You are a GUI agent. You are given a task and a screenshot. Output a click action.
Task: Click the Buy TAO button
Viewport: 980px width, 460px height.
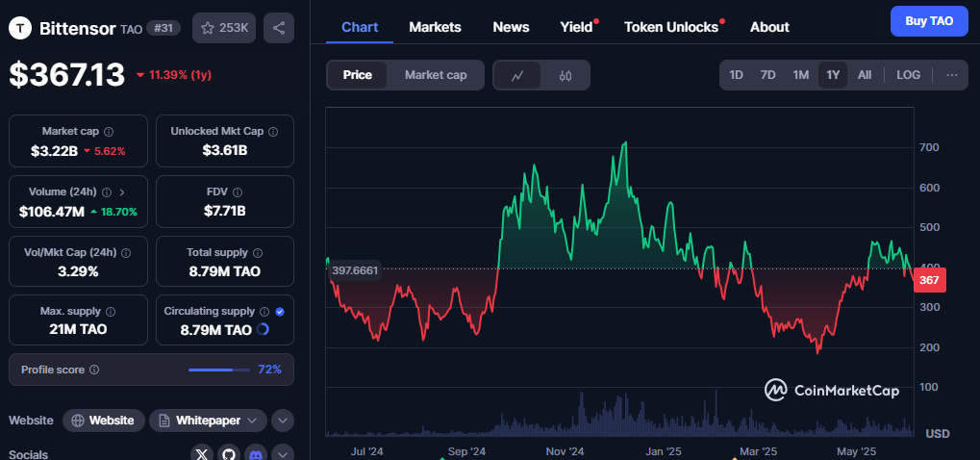(x=929, y=21)
